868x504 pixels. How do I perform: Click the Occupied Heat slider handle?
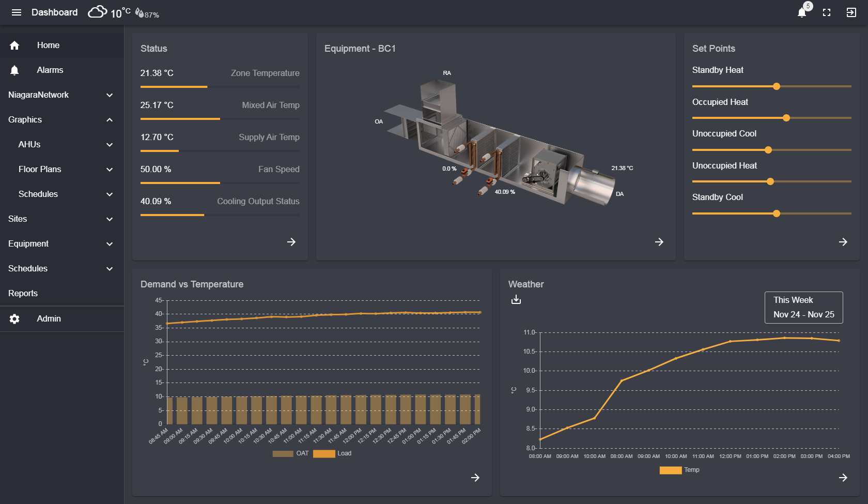(x=786, y=118)
